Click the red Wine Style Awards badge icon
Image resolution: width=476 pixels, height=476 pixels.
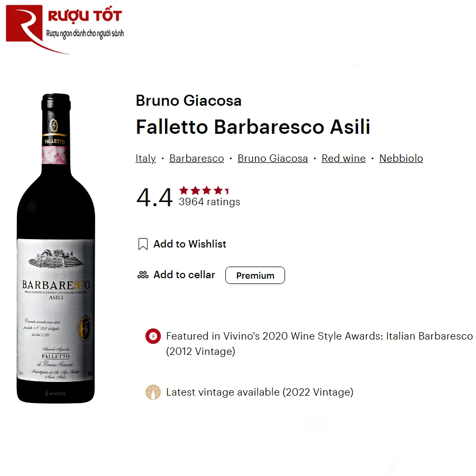pos(153,336)
